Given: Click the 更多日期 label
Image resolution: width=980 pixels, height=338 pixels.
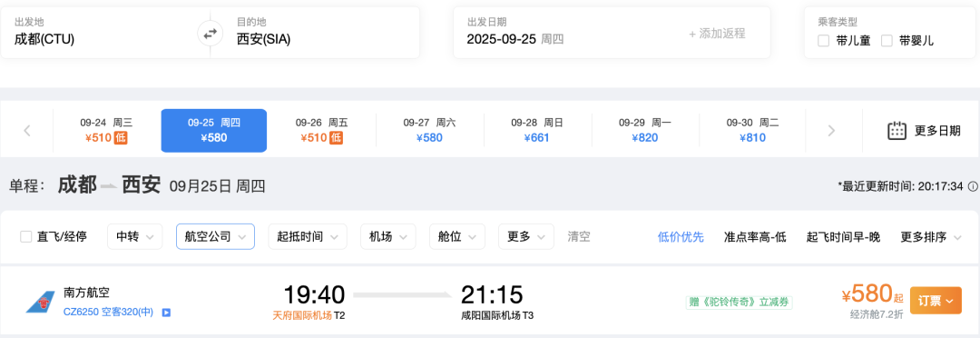Looking at the screenshot, I should pyautogui.click(x=937, y=131).
